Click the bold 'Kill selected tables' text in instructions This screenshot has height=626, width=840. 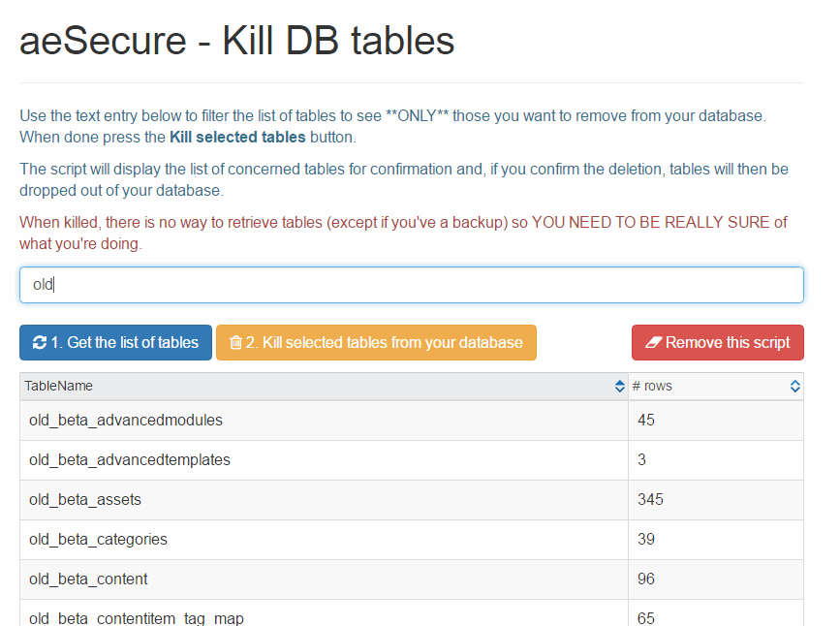(x=237, y=138)
